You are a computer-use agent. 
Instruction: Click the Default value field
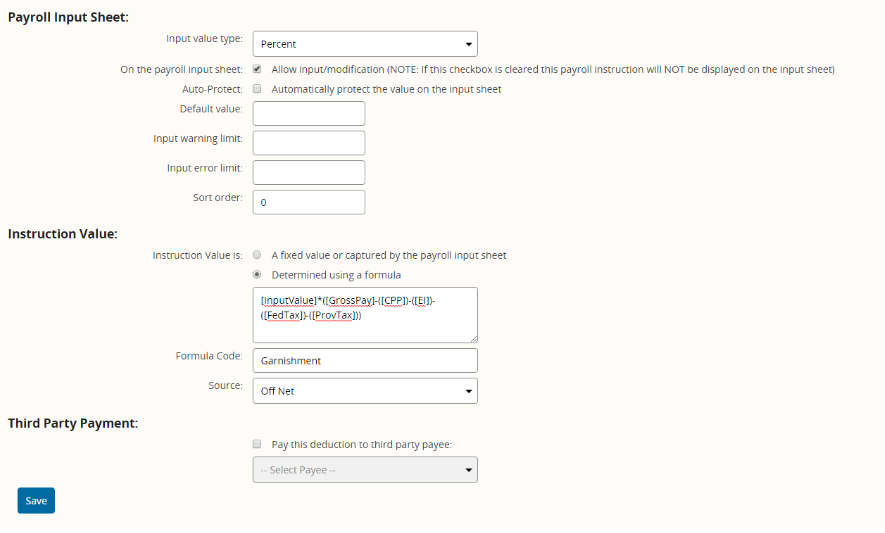pyautogui.click(x=309, y=113)
